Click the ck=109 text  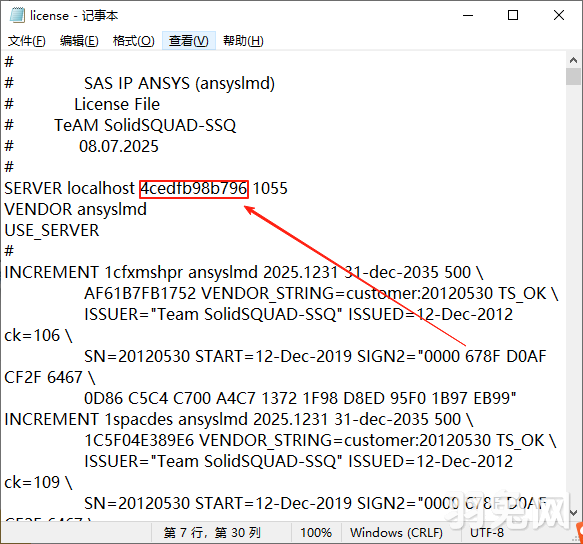32,483
